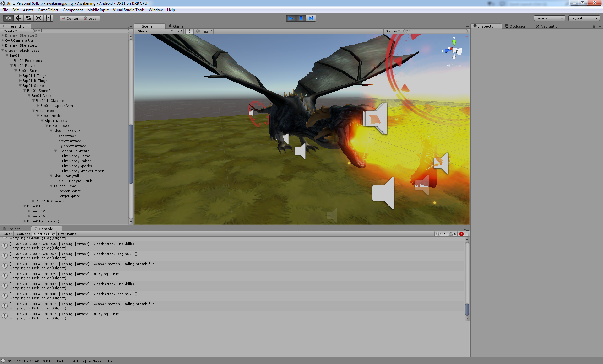Screen dimensions: 603x364
Task: Select the Scale transform tool
Action: click(38, 18)
